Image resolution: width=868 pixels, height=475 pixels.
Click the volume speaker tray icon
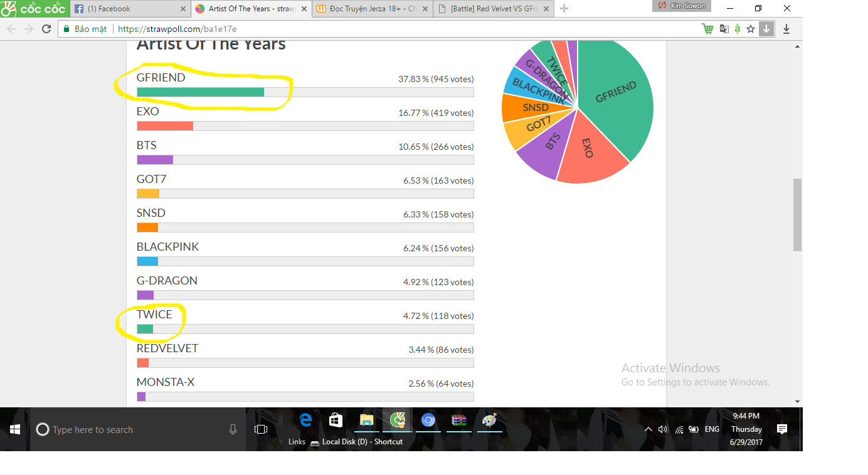[663, 429]
